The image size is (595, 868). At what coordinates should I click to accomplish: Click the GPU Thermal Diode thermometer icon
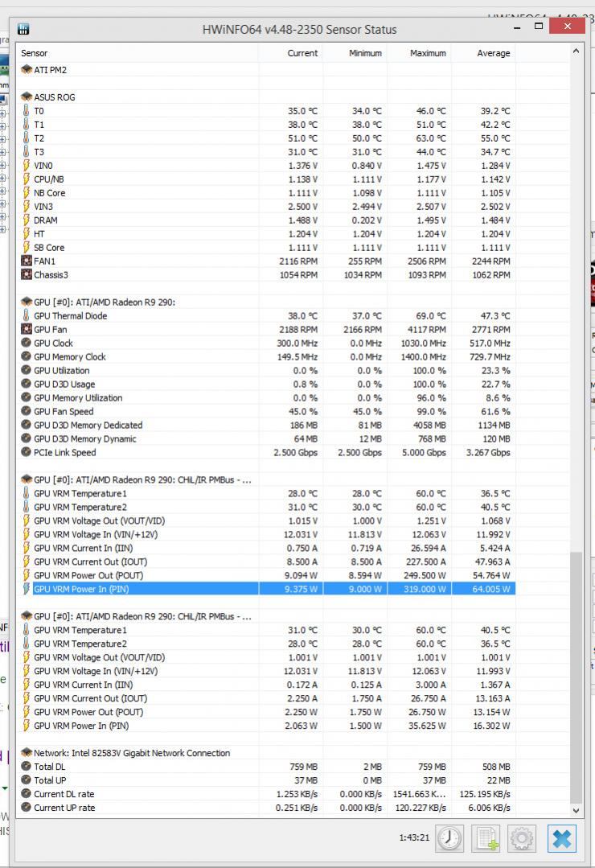26,315
